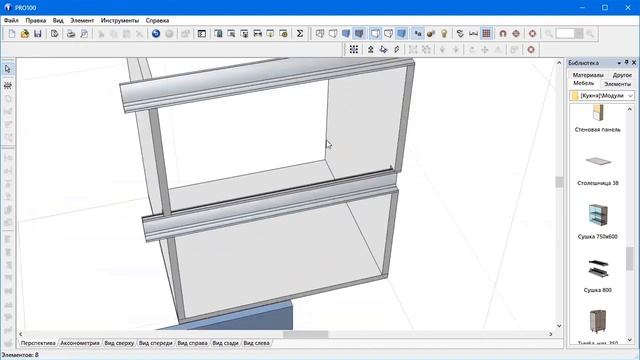Viewport: 640px width, 360px height.
Task: Click the red centering crosshair icon
Action: pyautogui.click(x=516, y=34)
